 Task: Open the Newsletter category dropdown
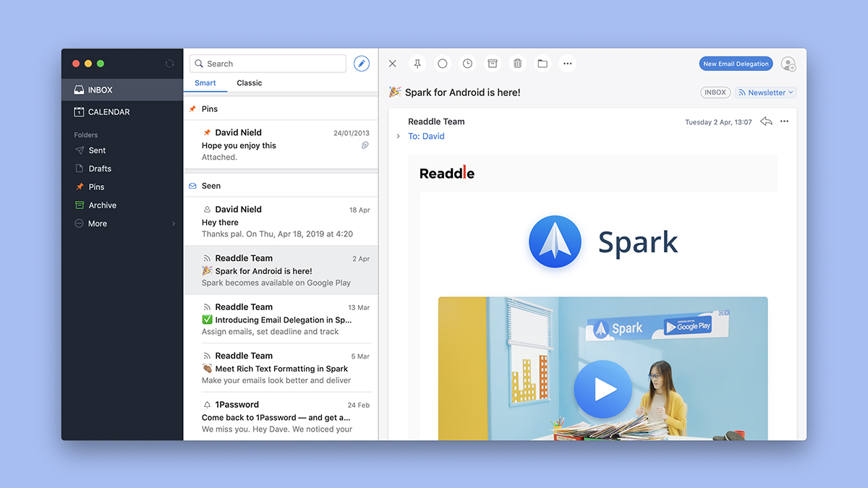766,93
